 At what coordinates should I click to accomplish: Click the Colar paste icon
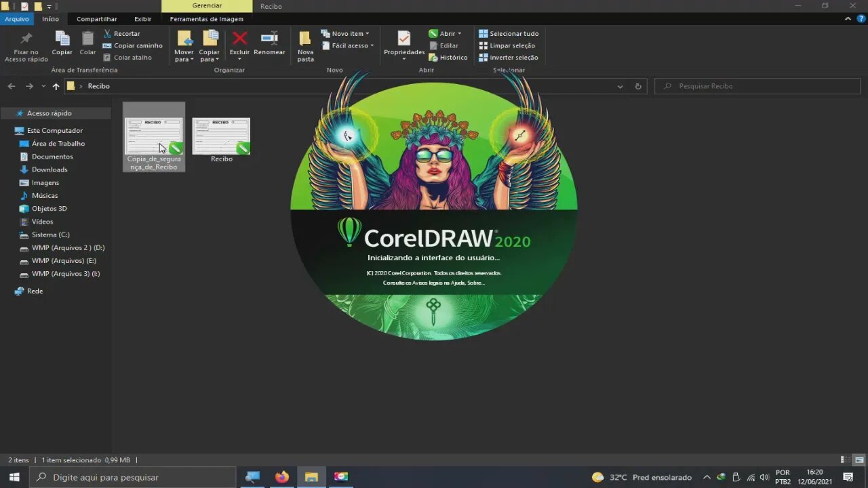(87, 43)
